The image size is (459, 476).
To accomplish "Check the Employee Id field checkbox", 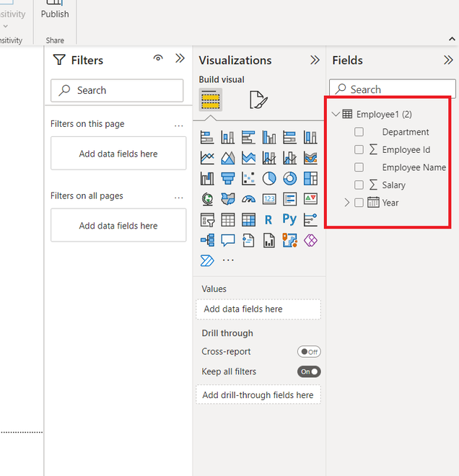I will click(x=359, y=149).
